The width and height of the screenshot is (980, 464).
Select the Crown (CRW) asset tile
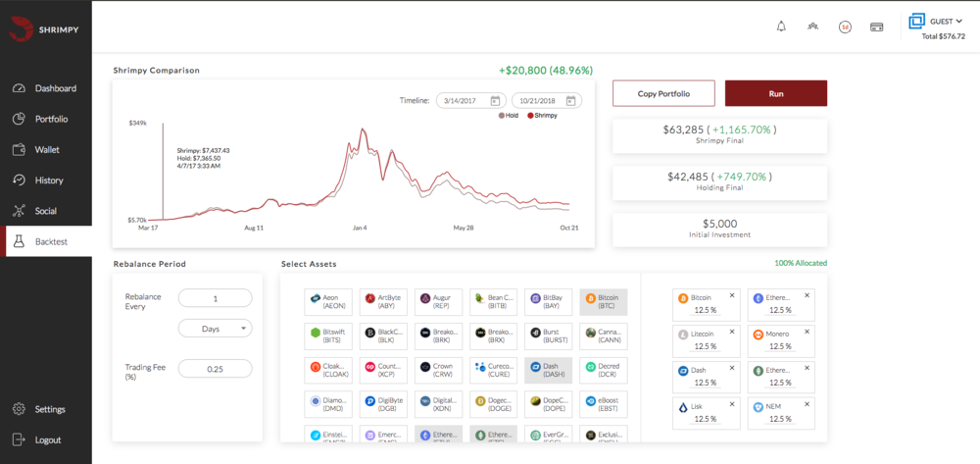click(438, 370)
